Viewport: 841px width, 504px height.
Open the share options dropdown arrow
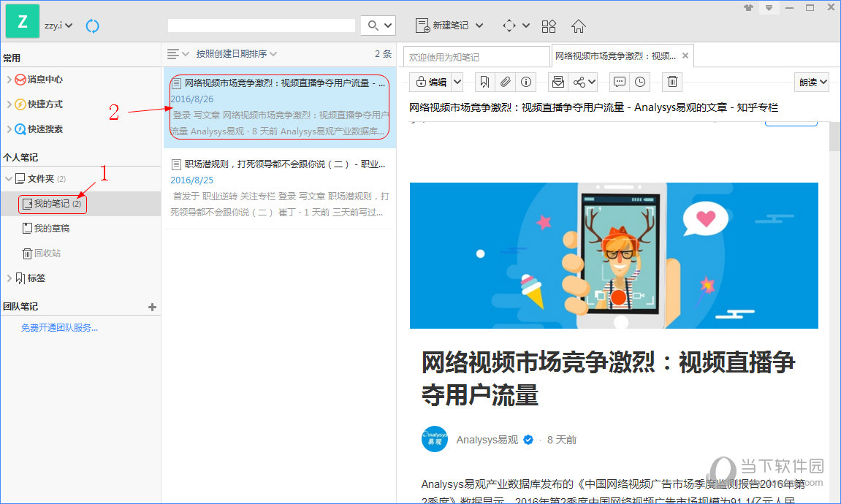click(591, 82)
